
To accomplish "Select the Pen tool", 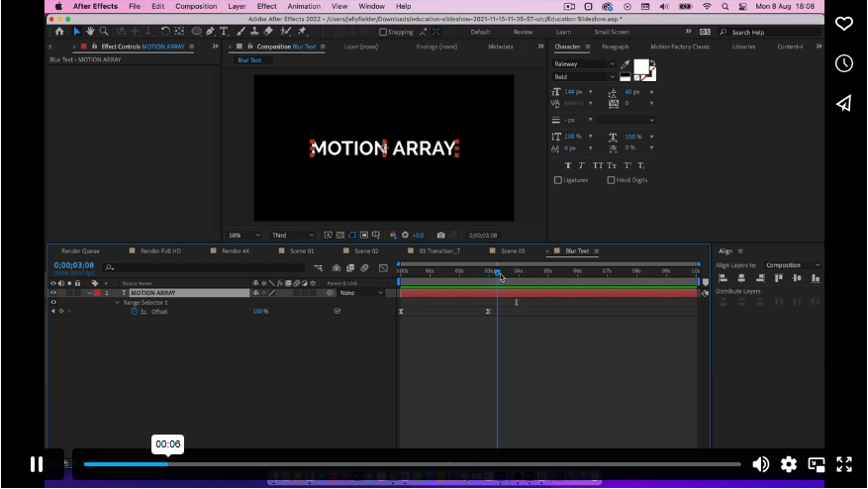I will coord(211,32).
